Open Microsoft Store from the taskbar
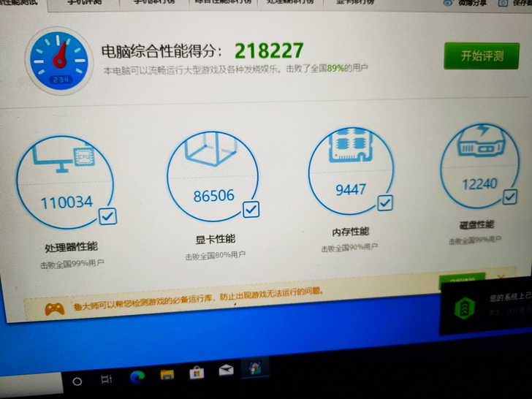The image size is (532, 399). point(197,373)
